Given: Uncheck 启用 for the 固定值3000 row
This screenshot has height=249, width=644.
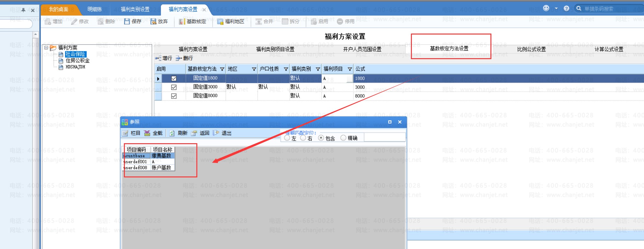Looking at the screenshot, I should click(174, 87).
